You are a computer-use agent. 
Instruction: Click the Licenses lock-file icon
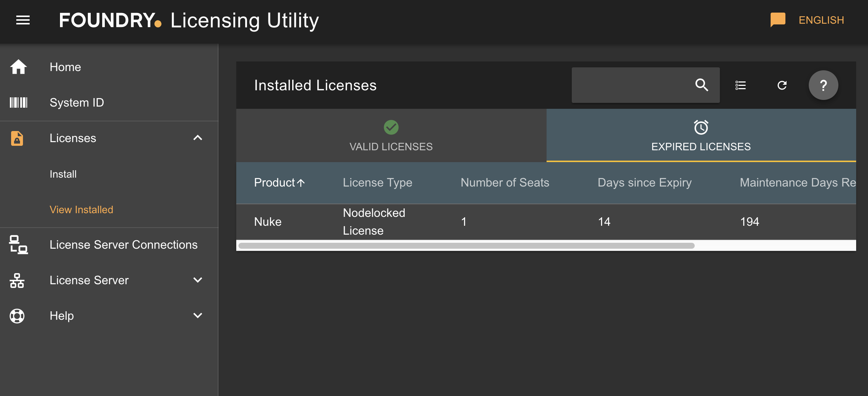point(17,138)
